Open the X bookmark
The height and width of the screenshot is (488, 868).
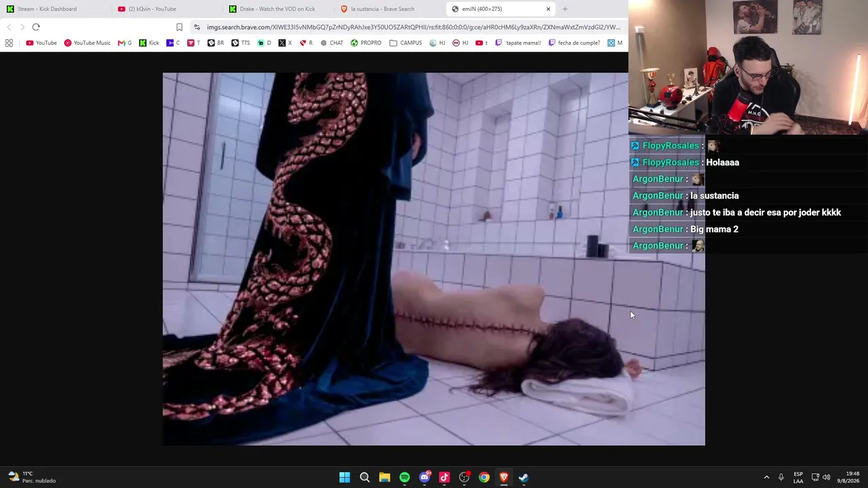tap(285, 43)
